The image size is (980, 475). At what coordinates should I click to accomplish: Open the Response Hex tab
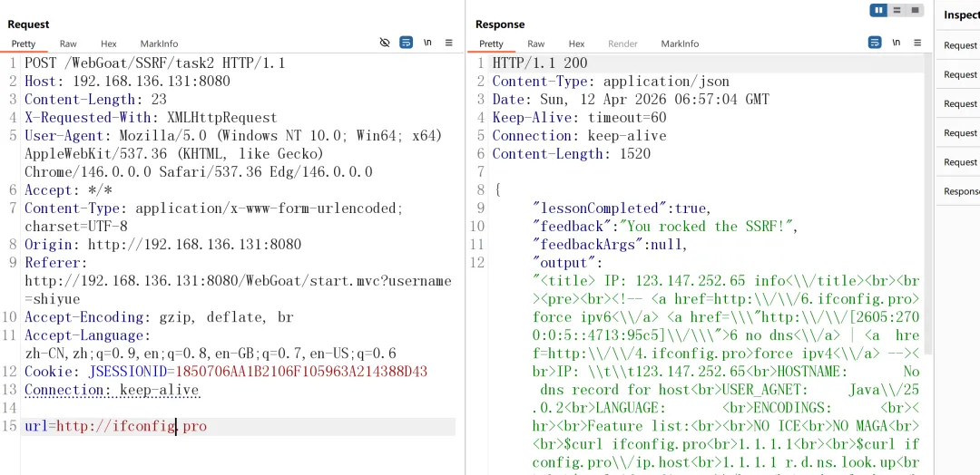[x=576, y=44]
